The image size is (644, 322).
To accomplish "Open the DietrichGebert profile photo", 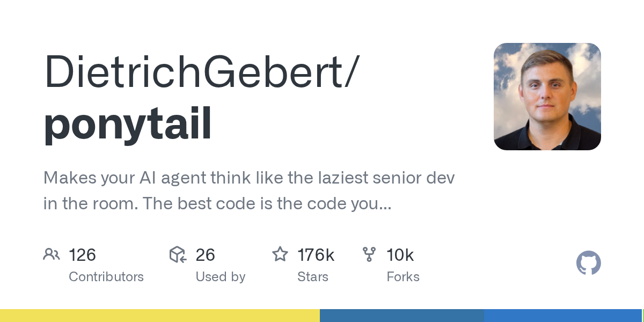I will (547, 97).
